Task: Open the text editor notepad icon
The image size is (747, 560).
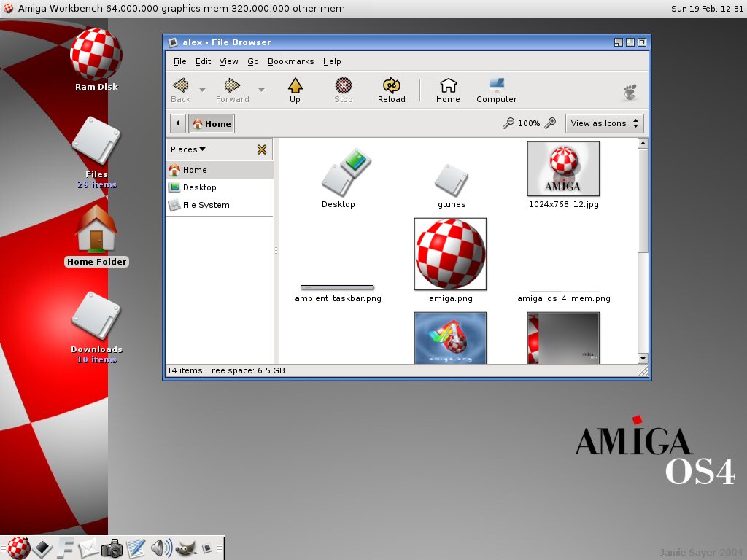Action: coord(136,548)
